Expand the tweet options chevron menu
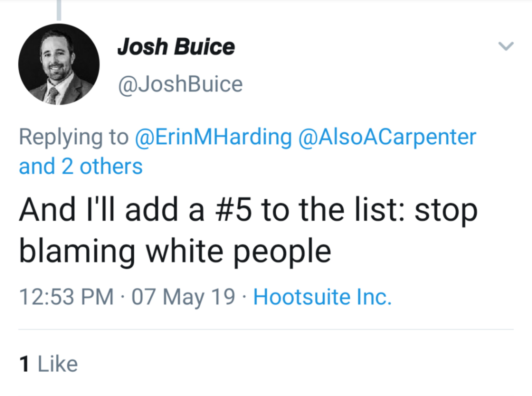Screen dimensions: 532x396 (506, 46)
